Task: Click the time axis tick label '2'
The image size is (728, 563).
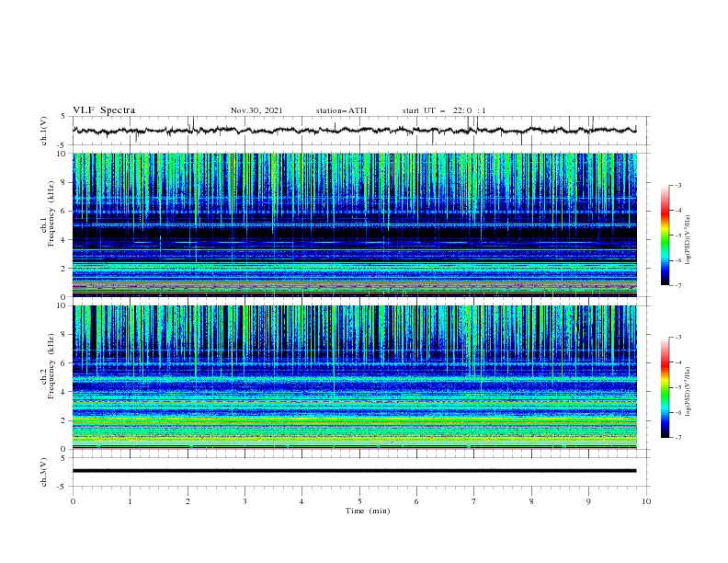Action: point(188,501)
